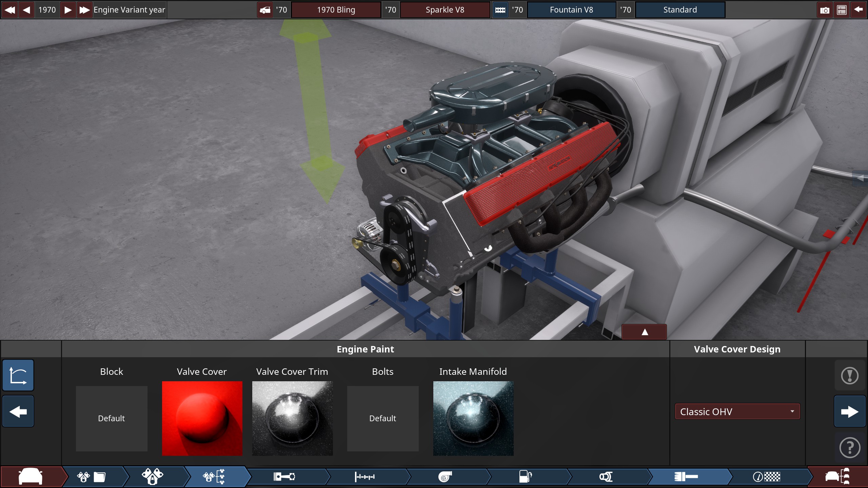The image size is (868, 488).
Task: Open the fuel system tab icon
Action: coord(525,477)
